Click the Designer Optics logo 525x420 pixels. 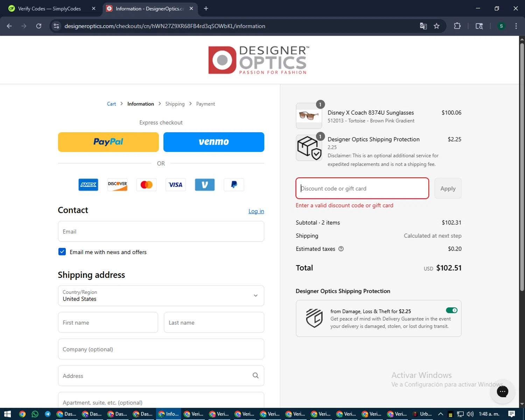[259, 60]
